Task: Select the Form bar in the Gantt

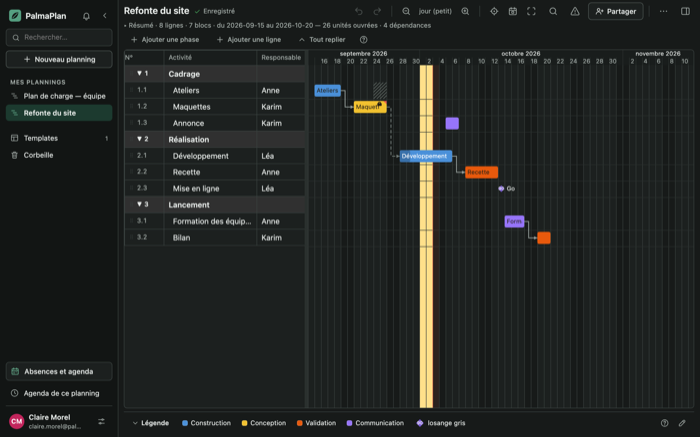Action: point(514,221)
